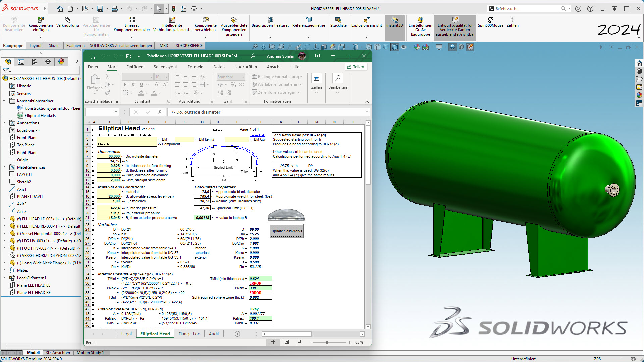Open Referenzgeometrie tool
The height and width of the screenshot is (362, 644).
click(x=309, y=22)
